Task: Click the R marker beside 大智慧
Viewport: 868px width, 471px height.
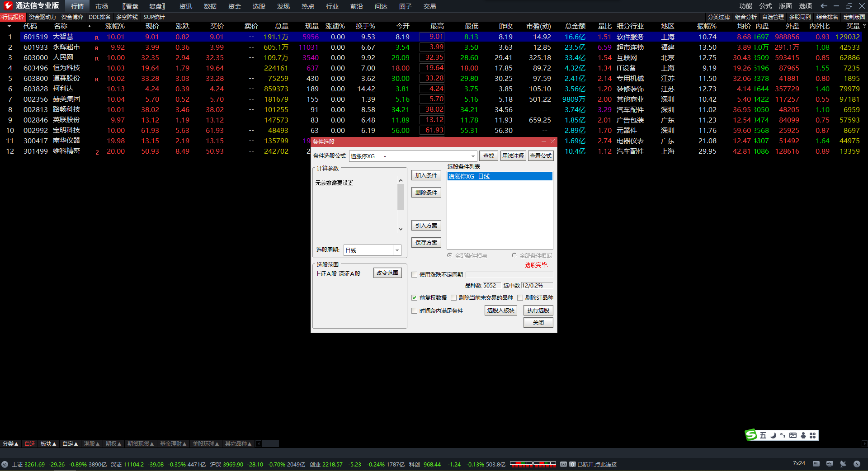Action: pos(97,38)
